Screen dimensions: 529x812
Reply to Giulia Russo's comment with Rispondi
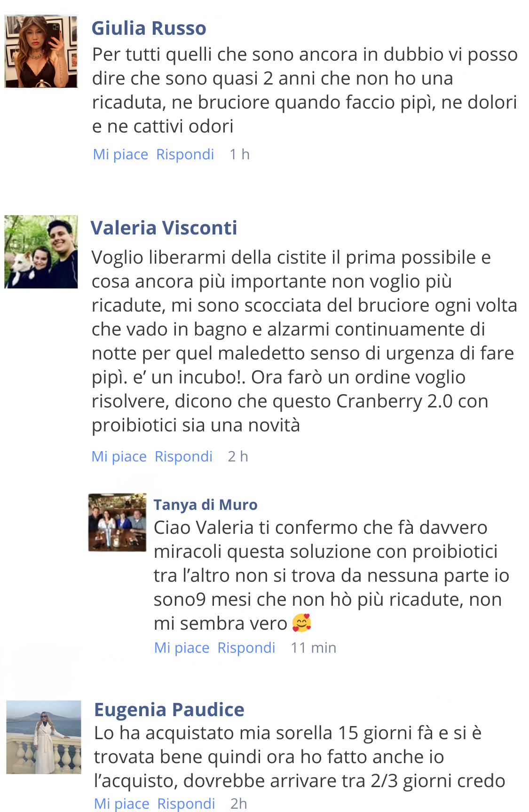click(185, 154)
